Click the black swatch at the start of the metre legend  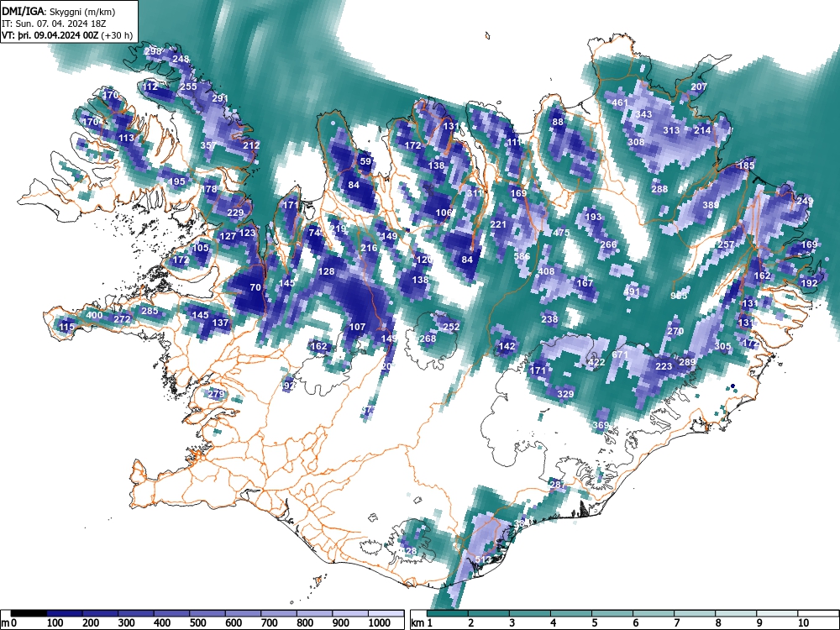coord(29,613)
